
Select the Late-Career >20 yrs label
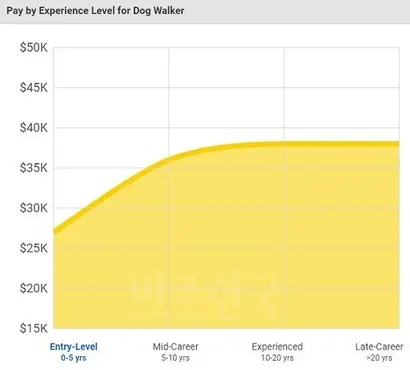(379, 352)
